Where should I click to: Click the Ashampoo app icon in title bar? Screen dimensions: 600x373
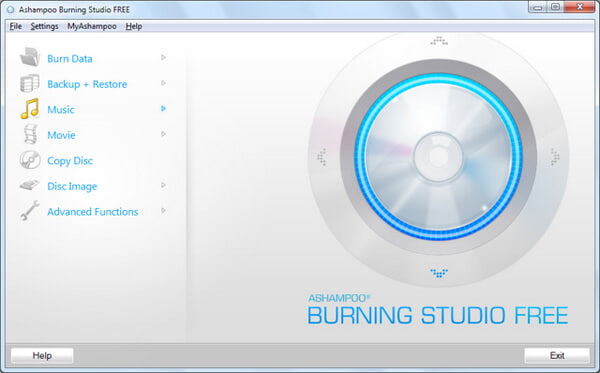click(11, 10)
